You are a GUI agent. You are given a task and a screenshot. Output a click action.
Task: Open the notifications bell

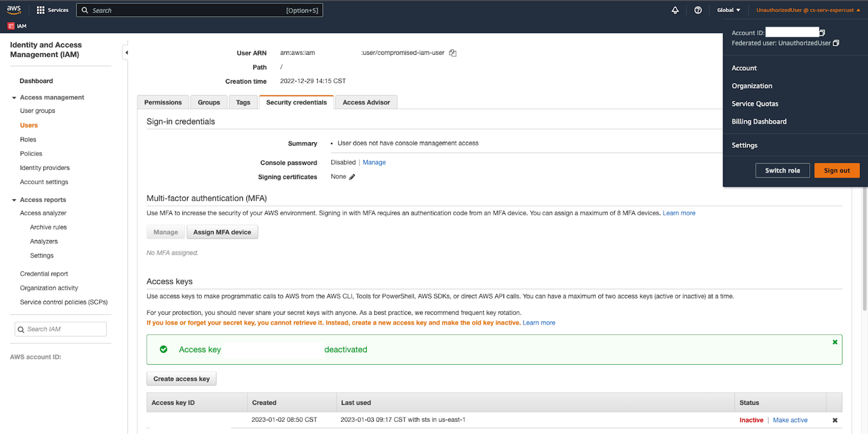[x=675, y=10]
